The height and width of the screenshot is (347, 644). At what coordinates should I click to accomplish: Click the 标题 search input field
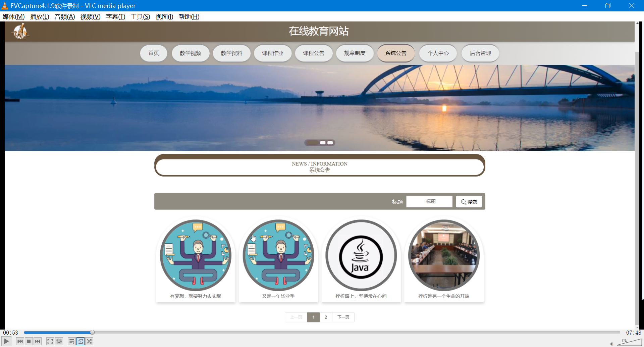click(429, 201)
